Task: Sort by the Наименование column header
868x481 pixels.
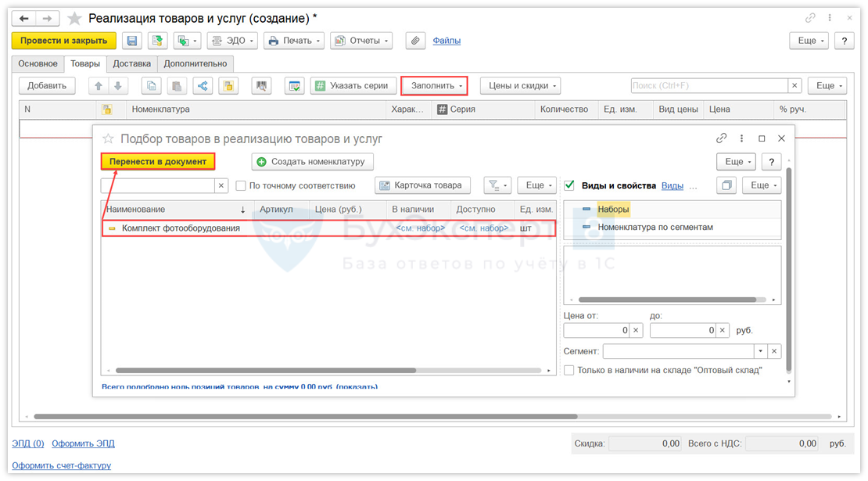Action: [178, 210]
